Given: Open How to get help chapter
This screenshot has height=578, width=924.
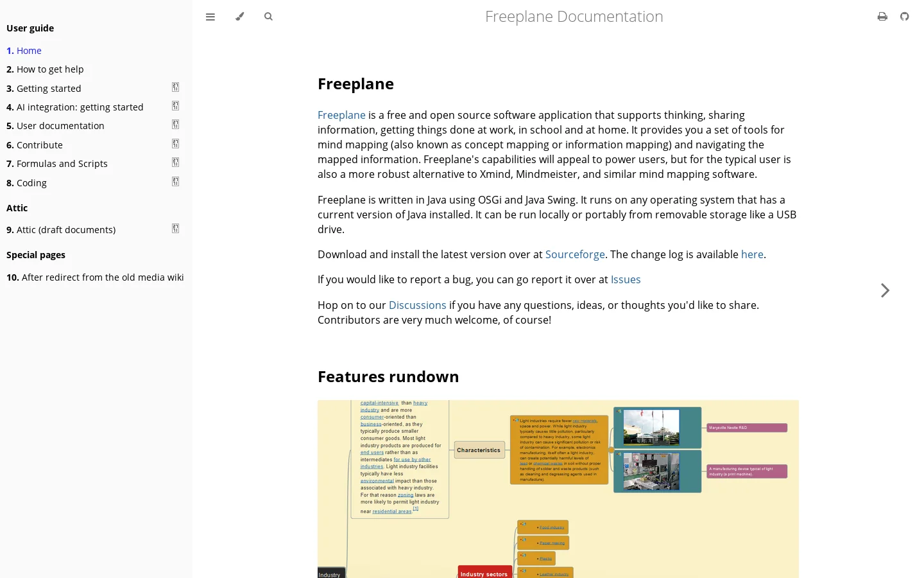Looking at the screenshot, I should (x=45, y=69).
